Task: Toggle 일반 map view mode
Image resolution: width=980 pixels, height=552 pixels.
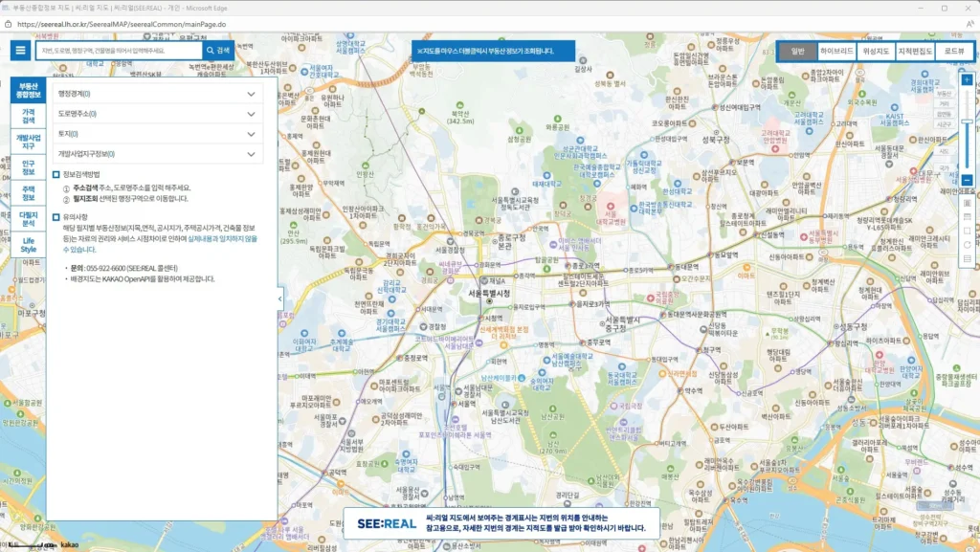Action: point(796,52)
